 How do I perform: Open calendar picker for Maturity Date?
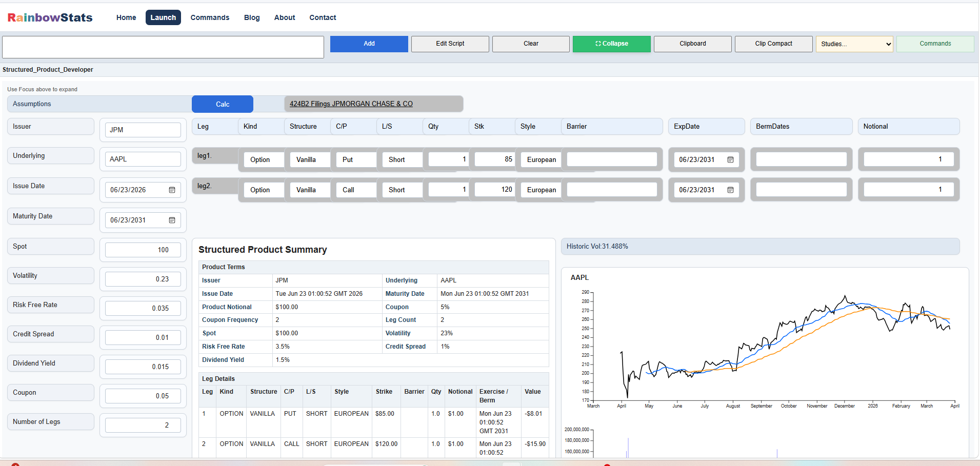172,220
